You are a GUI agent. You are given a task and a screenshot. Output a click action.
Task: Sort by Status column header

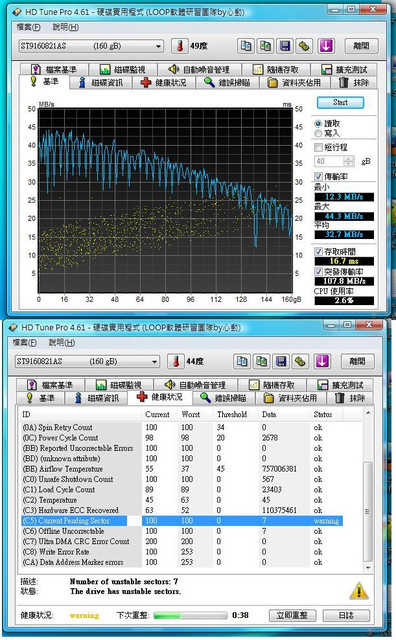(x=323, y=414)
